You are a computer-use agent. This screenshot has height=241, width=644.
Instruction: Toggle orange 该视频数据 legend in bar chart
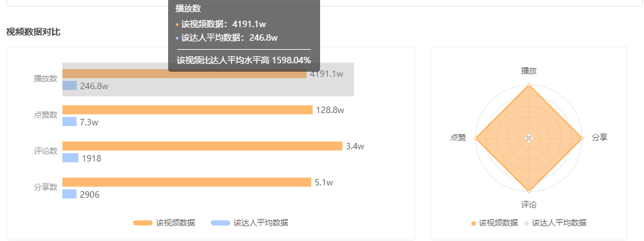tap(164, 223)
